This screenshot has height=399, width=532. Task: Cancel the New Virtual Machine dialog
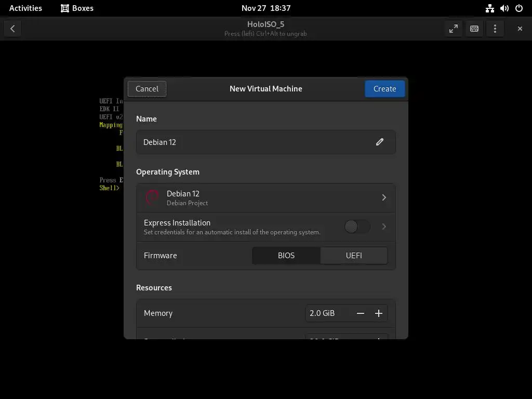(147, 88)
